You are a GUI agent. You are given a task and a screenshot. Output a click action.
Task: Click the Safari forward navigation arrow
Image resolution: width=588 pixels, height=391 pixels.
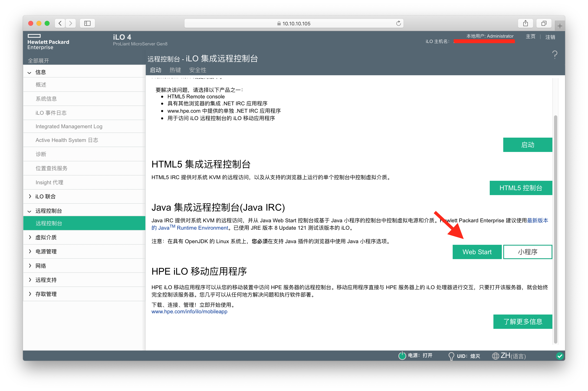[71, 23]
